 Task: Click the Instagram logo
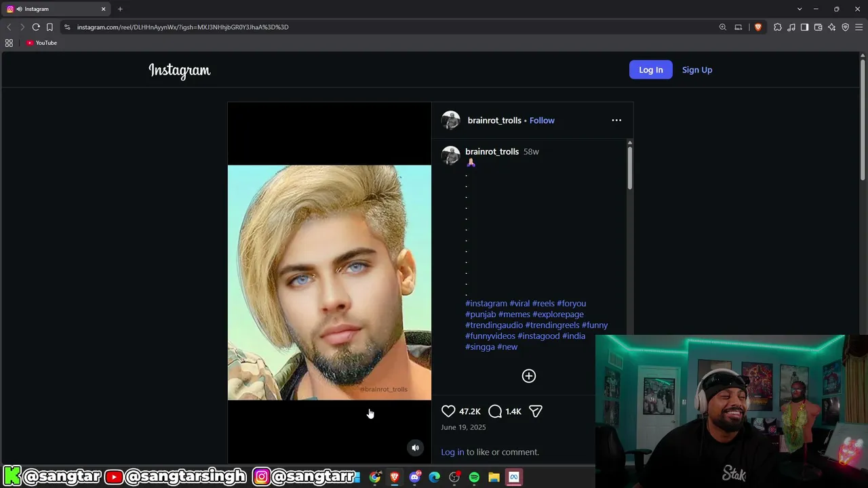pos(180,70)
